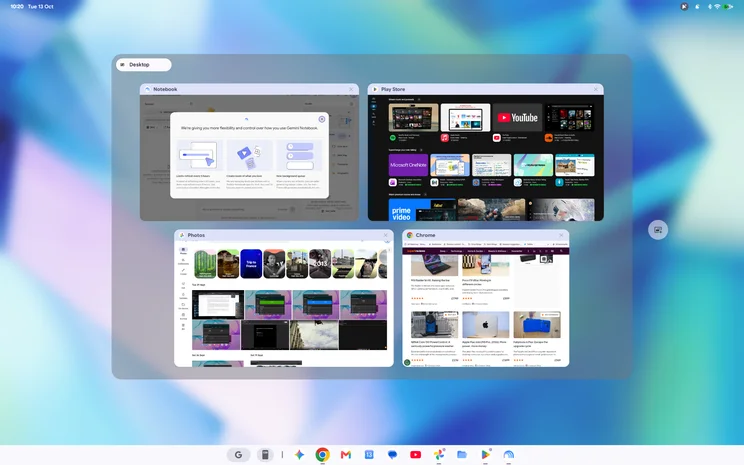This screenshot has height=465, width=744.
Task: Click prime video banner in Play Store
Action: pos(422,210)
